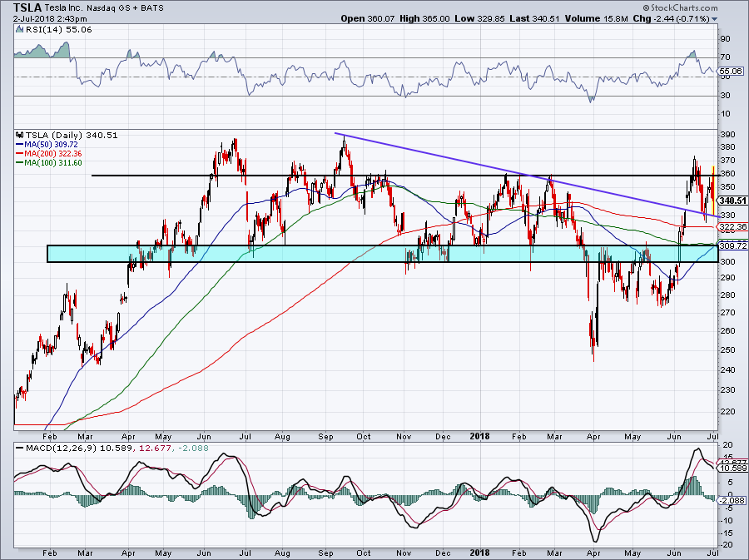749x560 pixels.
Task: Click the boxed -2.088 MACD axis label
Action: click(x=732, y=500)
